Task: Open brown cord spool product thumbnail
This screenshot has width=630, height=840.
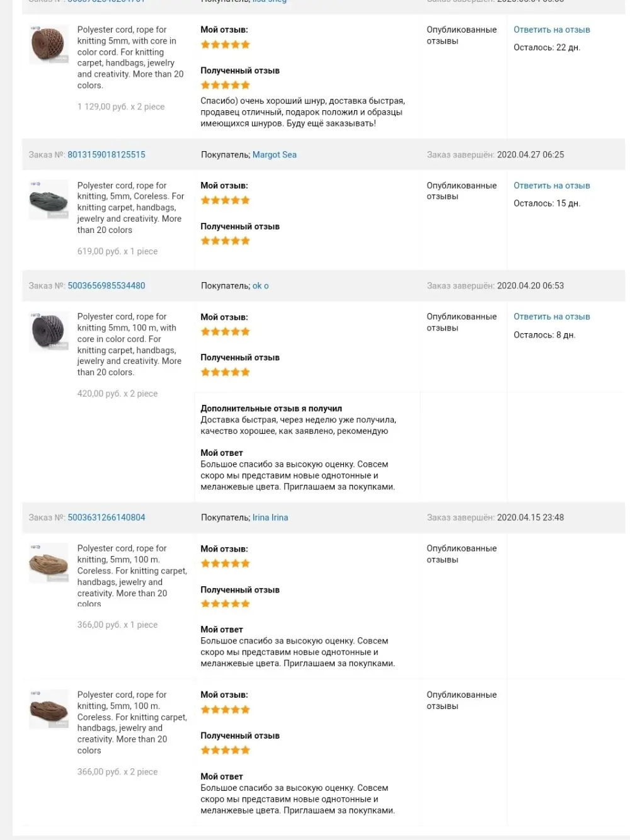Action: 49,44
